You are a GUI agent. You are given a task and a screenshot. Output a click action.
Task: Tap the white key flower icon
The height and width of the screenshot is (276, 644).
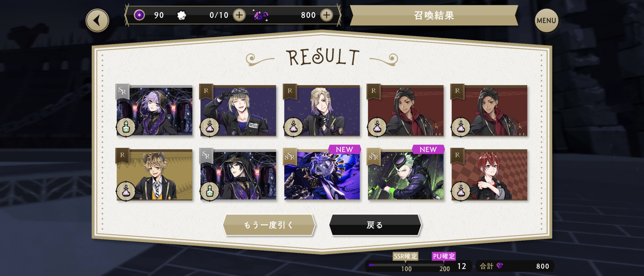tap(181, 15)
